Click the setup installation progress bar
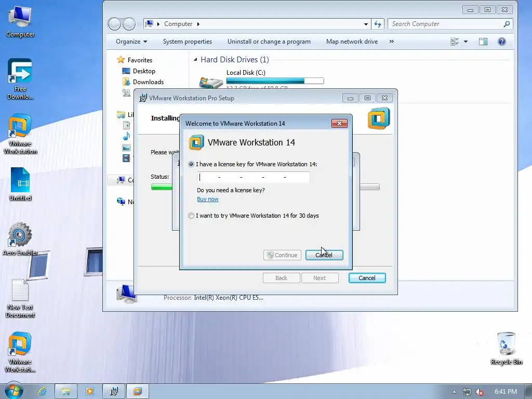The image size is (532, 399). point(265,187)
